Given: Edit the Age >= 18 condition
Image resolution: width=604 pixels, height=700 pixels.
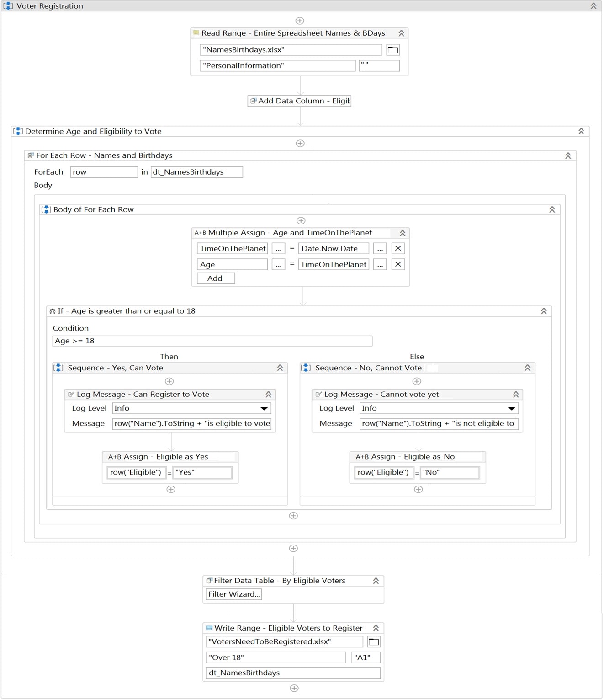Looking at the screenshot, I should coord(212,341).
